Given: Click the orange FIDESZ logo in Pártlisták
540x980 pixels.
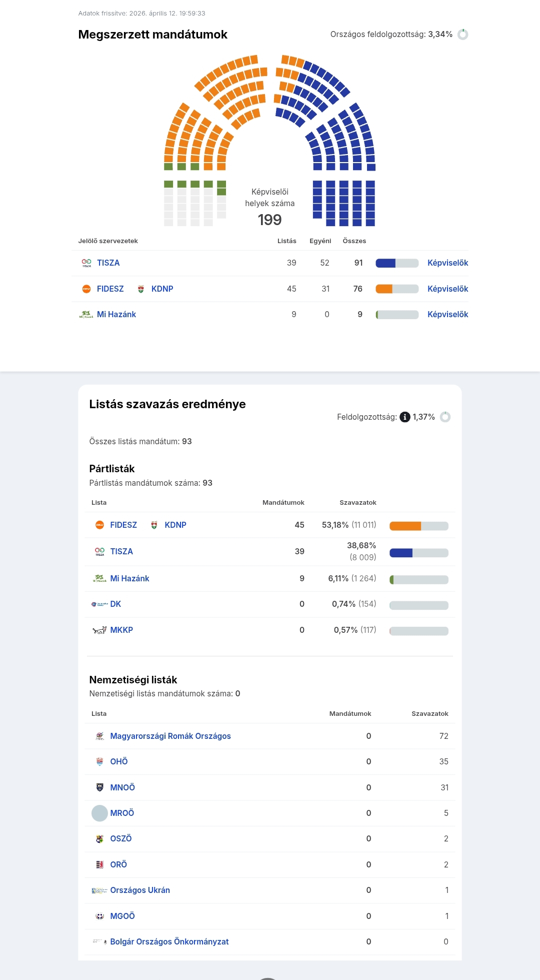Looking at the screenshot, I should tap(99, 525).
